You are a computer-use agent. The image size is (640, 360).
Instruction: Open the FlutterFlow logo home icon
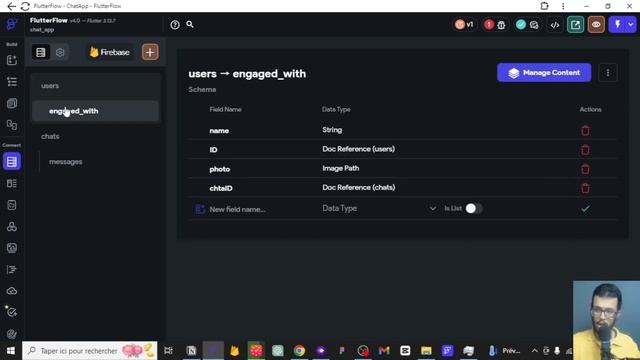11,24
